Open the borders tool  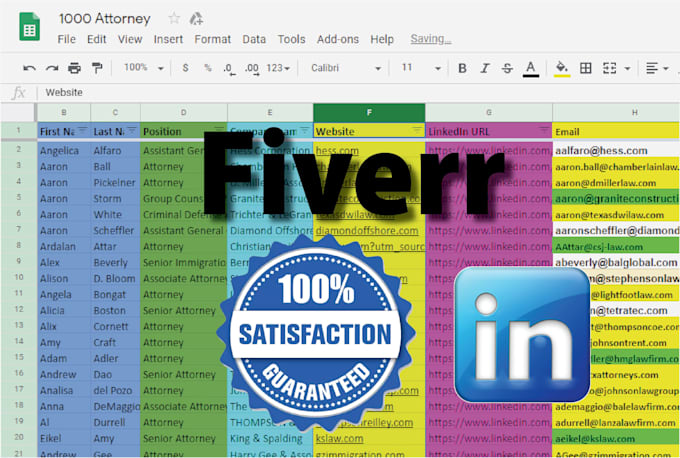pos(585,68)
